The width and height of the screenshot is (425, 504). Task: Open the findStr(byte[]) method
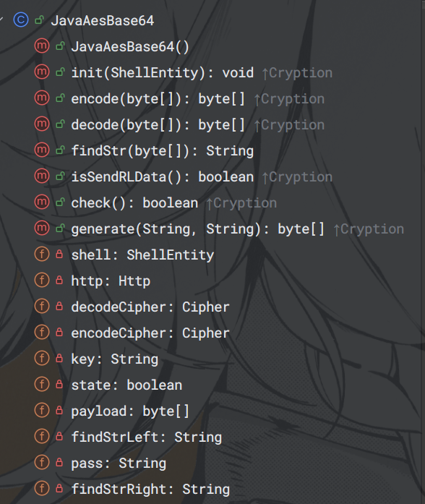coord(163,150)
